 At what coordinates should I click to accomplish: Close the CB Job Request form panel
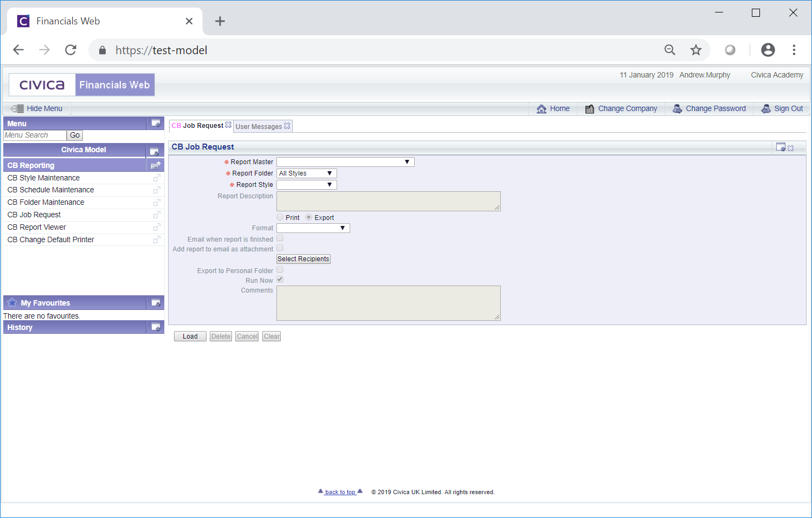tap(791, 148)
